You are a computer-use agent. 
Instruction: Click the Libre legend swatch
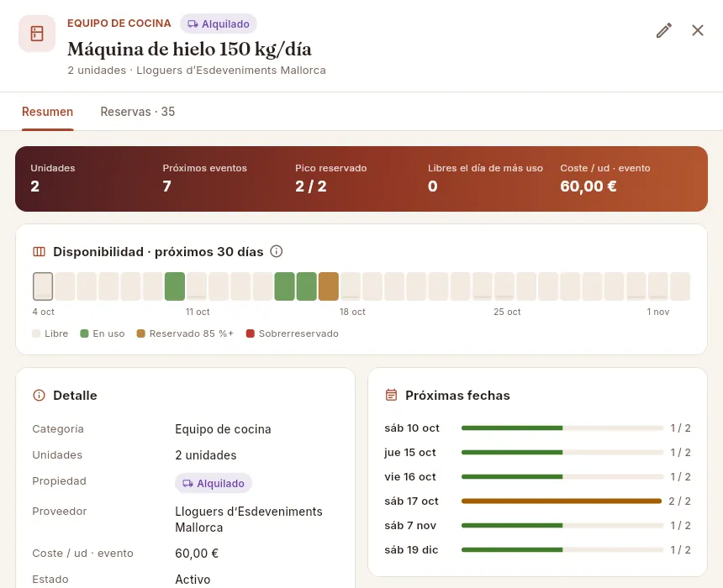(36, 333)
